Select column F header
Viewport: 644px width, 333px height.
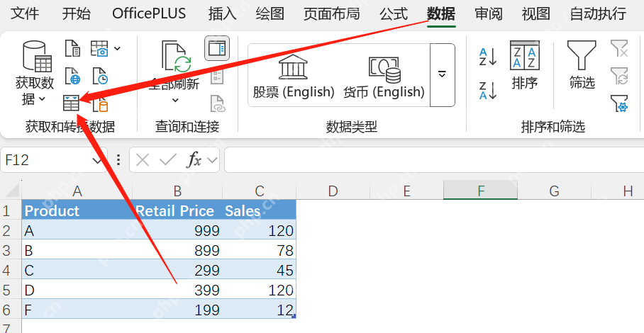[x=480, y=191]
